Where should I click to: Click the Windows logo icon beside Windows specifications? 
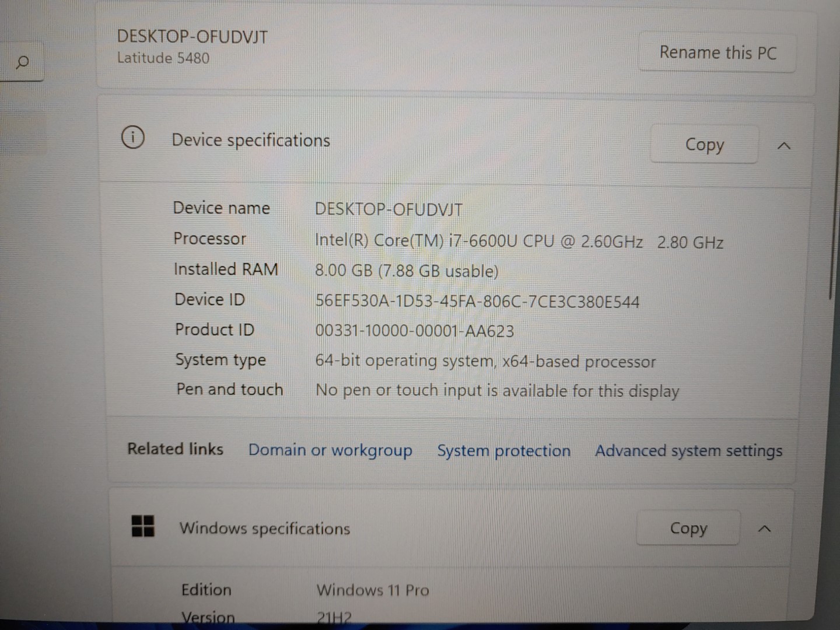point(143,526)
